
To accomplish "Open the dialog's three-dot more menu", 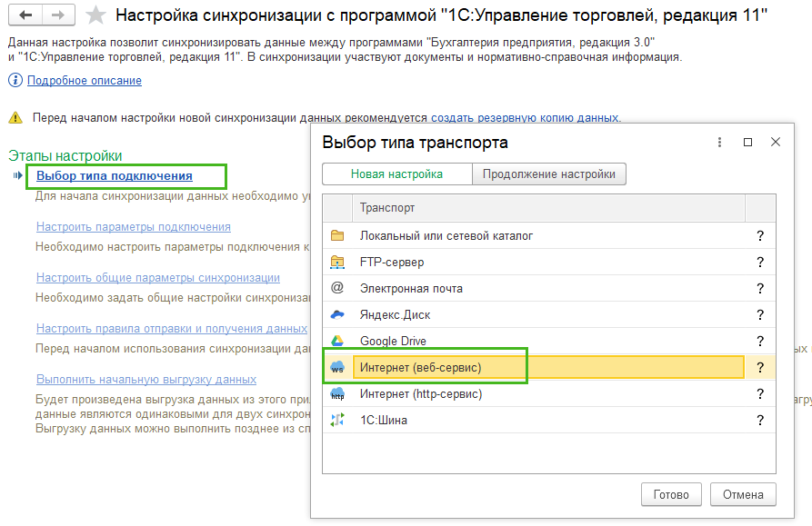I will point(719,143).
